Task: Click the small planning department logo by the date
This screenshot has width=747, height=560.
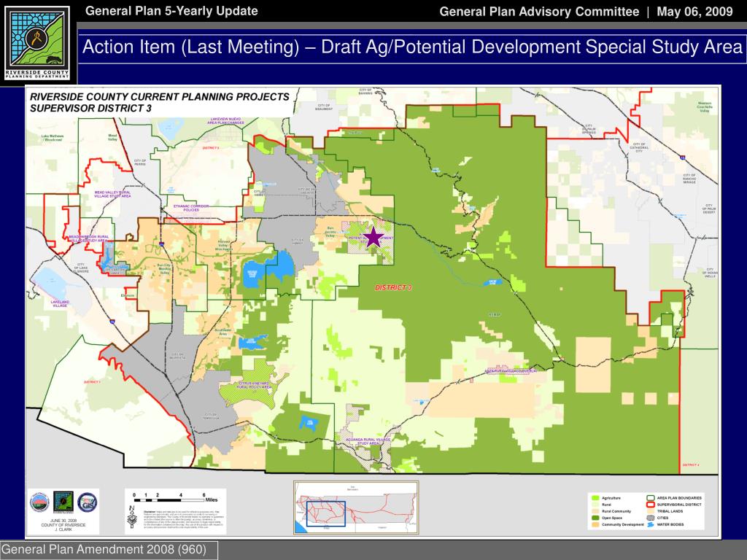Action: coord(63,502)
